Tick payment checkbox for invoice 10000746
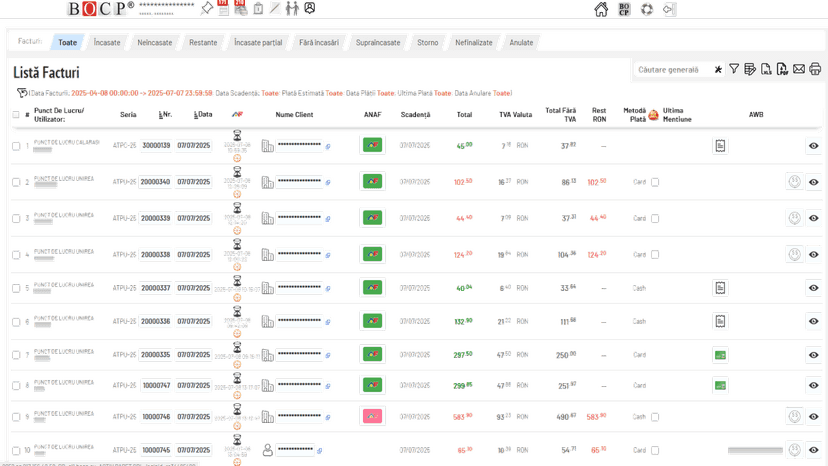Viewport: 828px width, 466px height. 655,417
